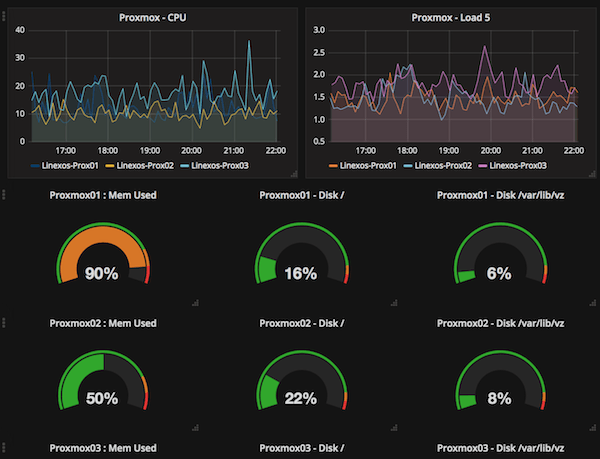Click the resize grip of Proxmox02 - Disk / panel
Viewport: 600px width, 459px height.
click(394, 428)
